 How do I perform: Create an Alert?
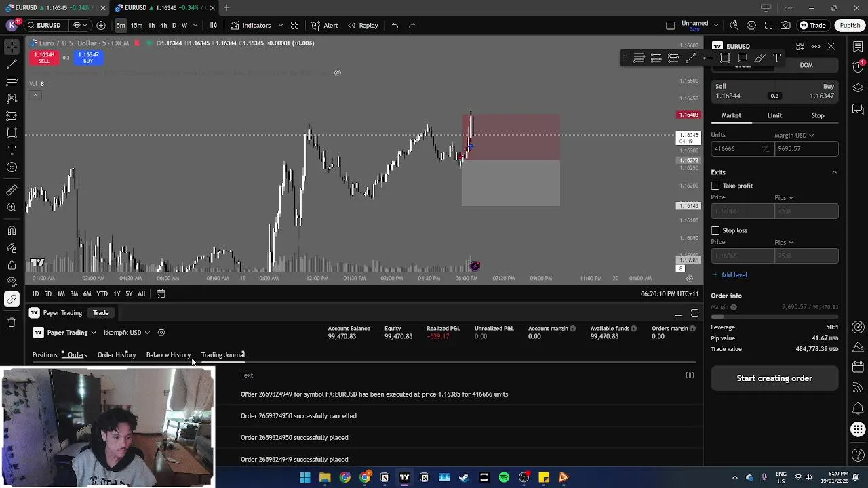tap(324, 25)
